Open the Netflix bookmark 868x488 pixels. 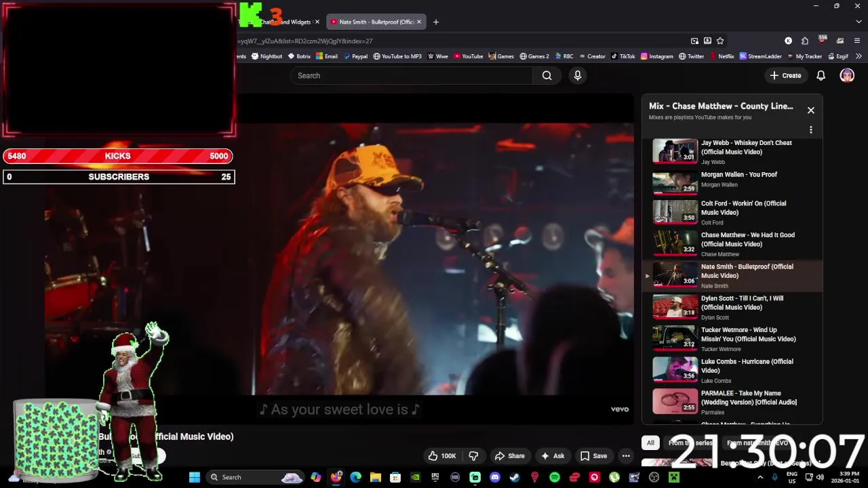pyautogui.click(x=722, y=56)
